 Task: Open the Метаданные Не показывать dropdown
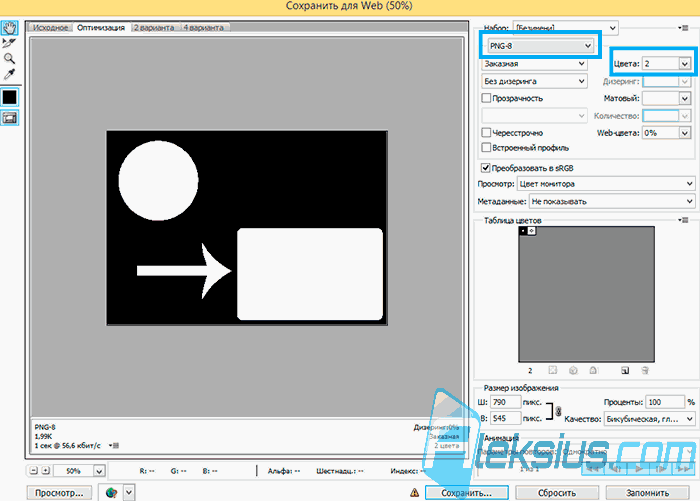[x=612, y=201]
